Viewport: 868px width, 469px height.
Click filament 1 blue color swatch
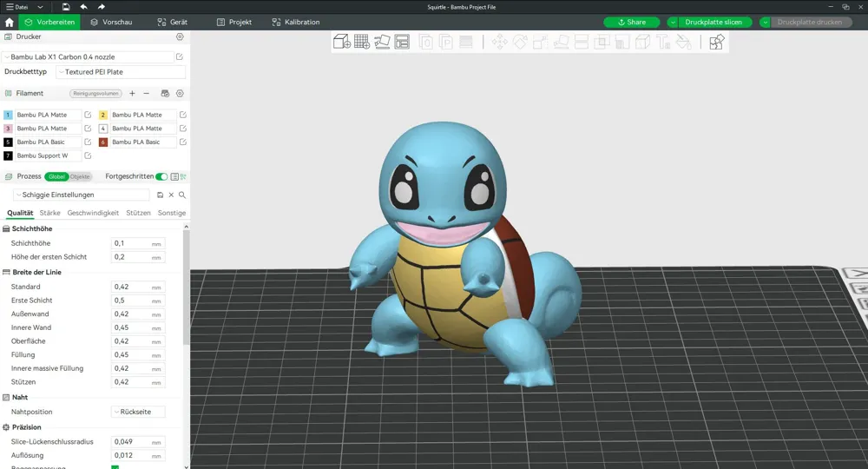(8, 115)
